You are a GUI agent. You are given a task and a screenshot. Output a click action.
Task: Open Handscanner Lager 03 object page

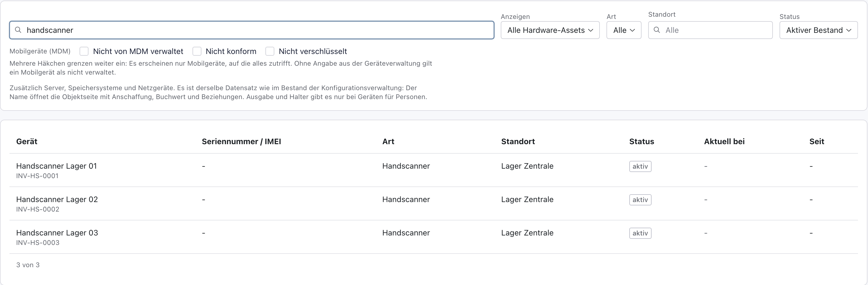point(57,233)
